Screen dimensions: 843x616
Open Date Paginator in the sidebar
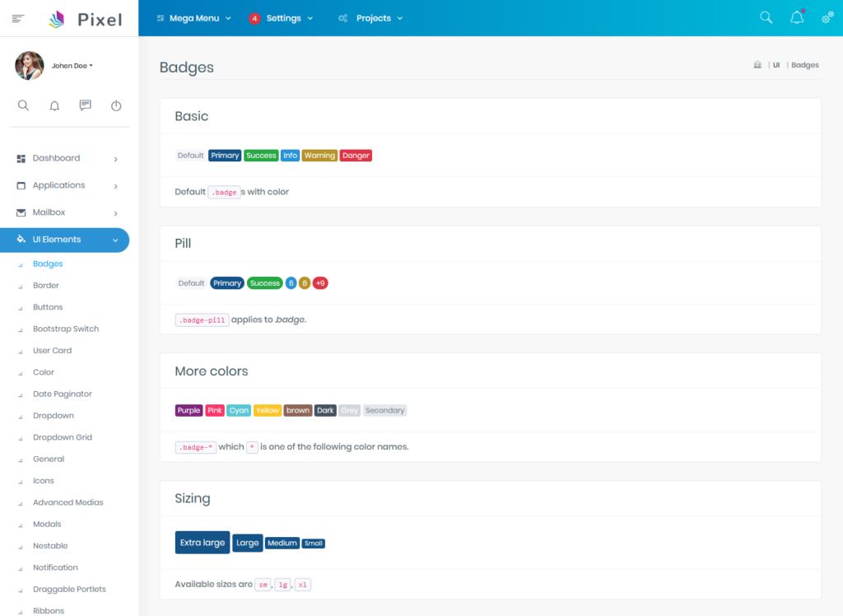pos(63,394)
